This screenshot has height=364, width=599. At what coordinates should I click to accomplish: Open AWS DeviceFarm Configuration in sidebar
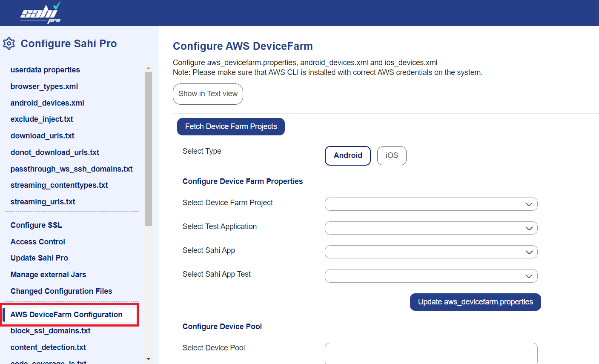pos(66,315)
